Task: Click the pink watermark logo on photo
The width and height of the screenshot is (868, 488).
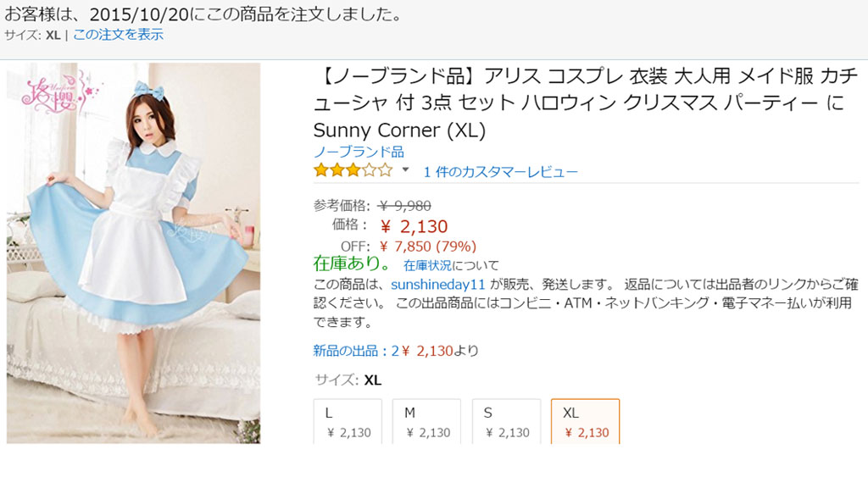Action: point(60,91)
